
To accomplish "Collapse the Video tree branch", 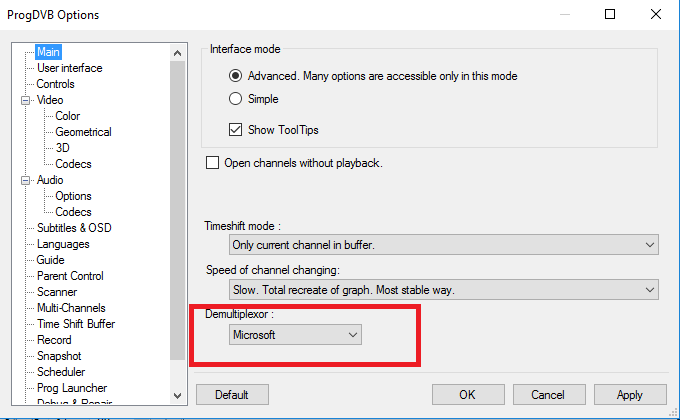I will click(x=26, y=101).
